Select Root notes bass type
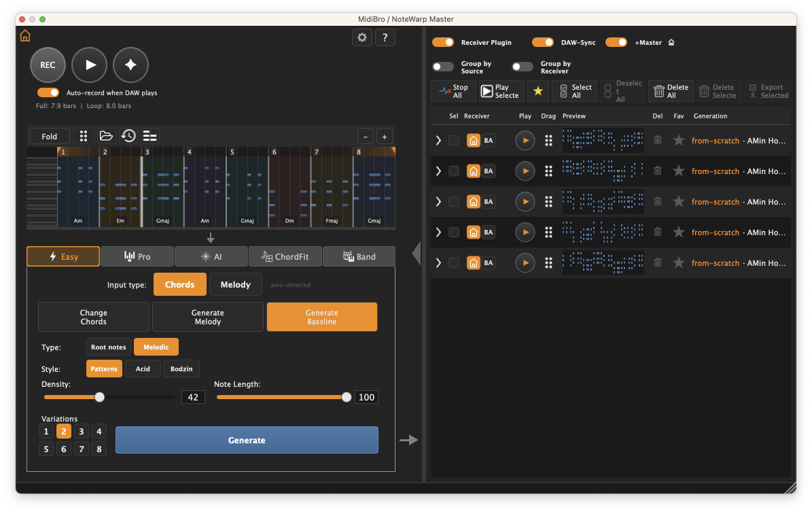Image resolution: width=812 pixels, height=512 pixels. tap(108, 347)
